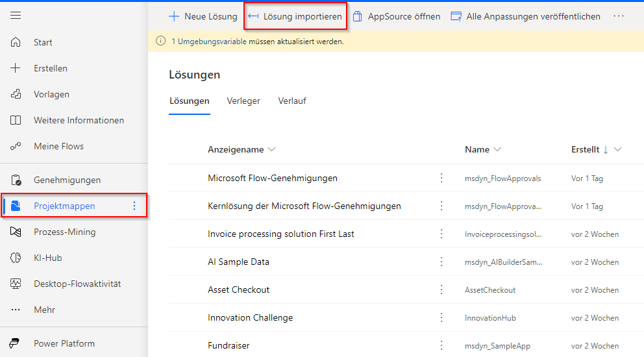The image size is (644, 357).
Task: Click the KI-Hub brain icon
Action: coord(16,258)
